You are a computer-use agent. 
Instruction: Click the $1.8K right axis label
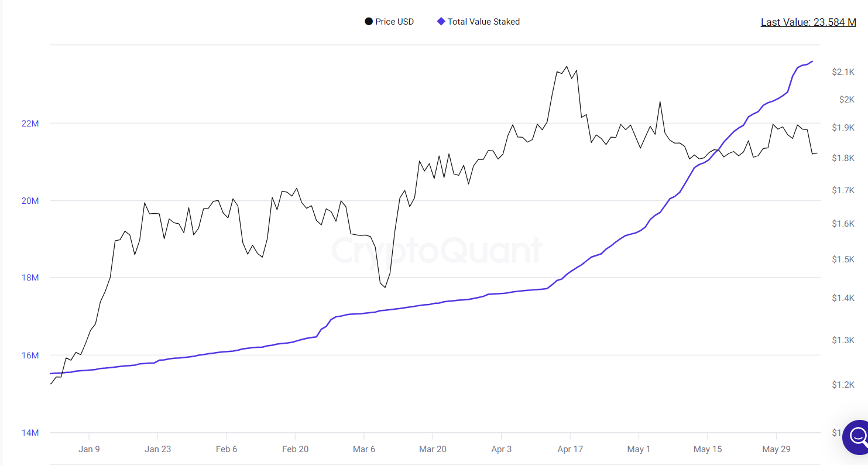pyautogui.click(x=843, y=158)
